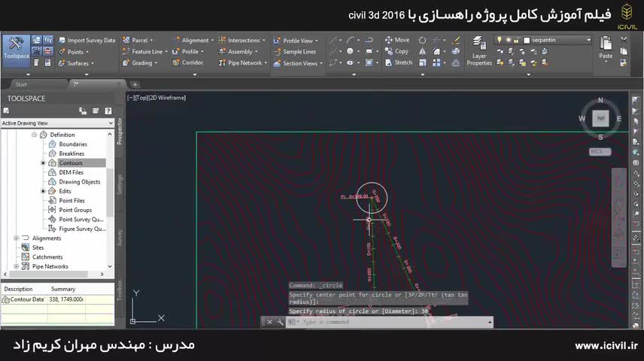Expand the Edits tree node
The image size is (644, 361).
43,191
